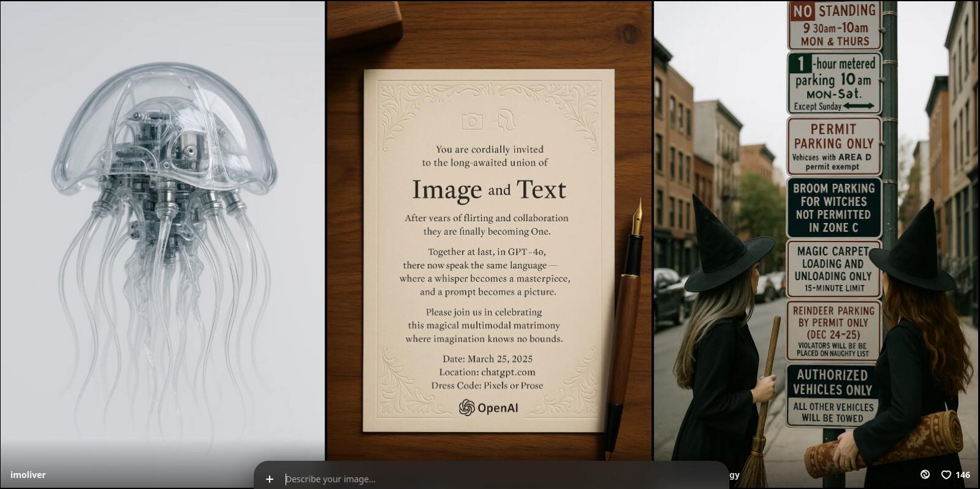Click the plus icon to attach media
980x489 pixels.
270,479
